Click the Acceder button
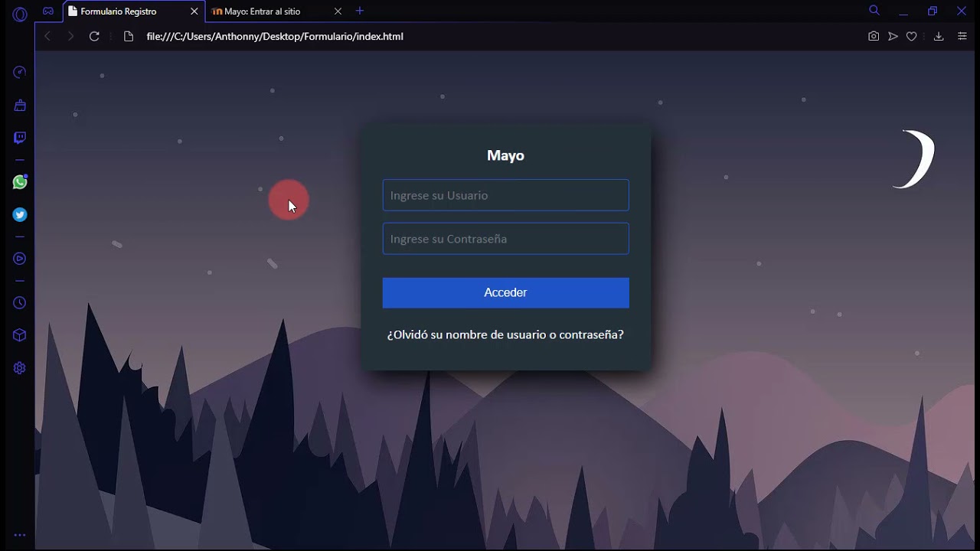The height and width of the screenshot is (551, 980). tap(506, 293)
